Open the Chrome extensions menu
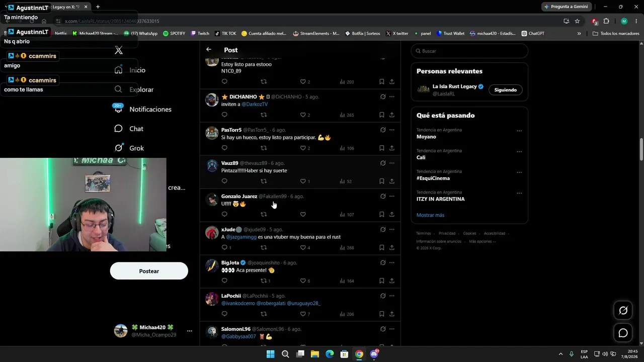644x362 pixels. [x=606, y=21]
